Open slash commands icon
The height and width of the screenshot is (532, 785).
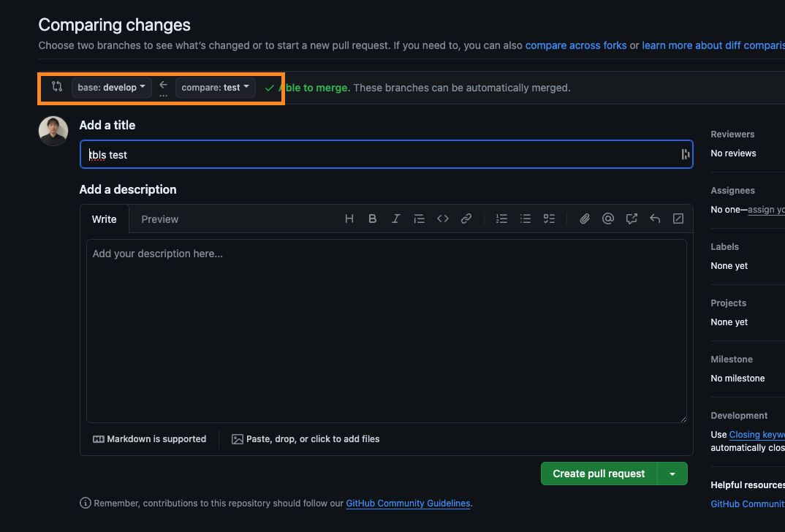pyautogui.click(x=678, y=218)
